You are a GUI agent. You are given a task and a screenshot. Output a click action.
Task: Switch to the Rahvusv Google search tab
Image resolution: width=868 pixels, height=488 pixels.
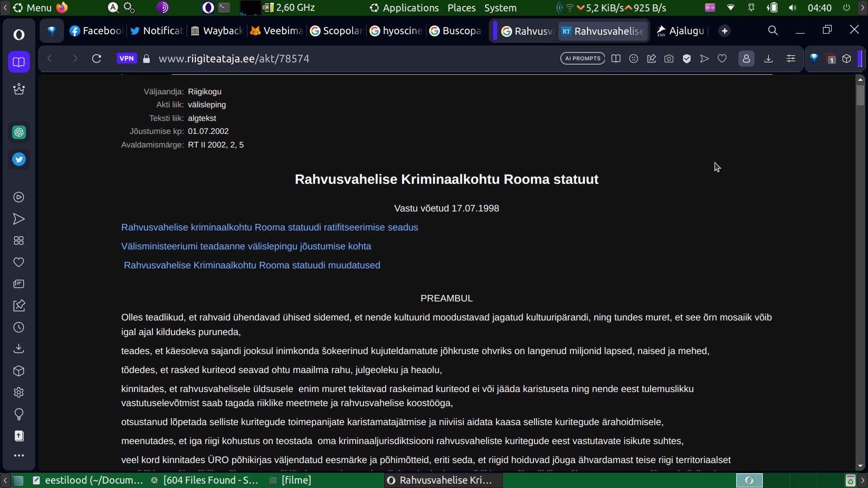[527, 31]
